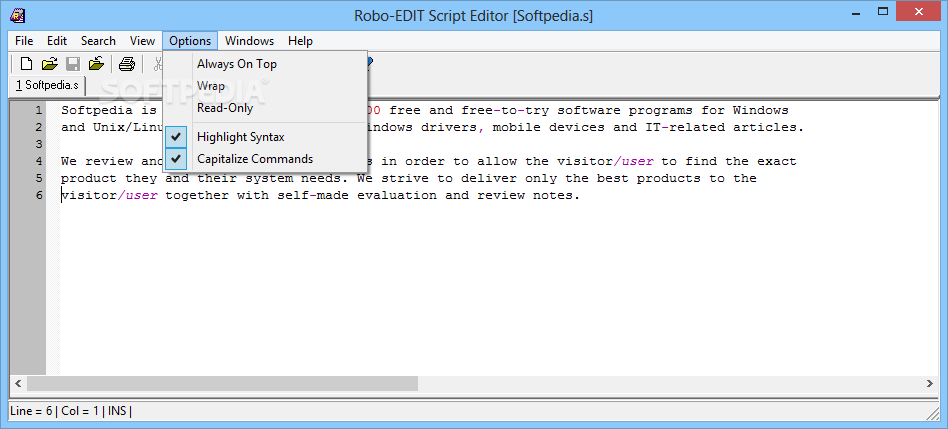
Task: Enable Read-Only mode in Options menu
Action: (x=265, y=108)
